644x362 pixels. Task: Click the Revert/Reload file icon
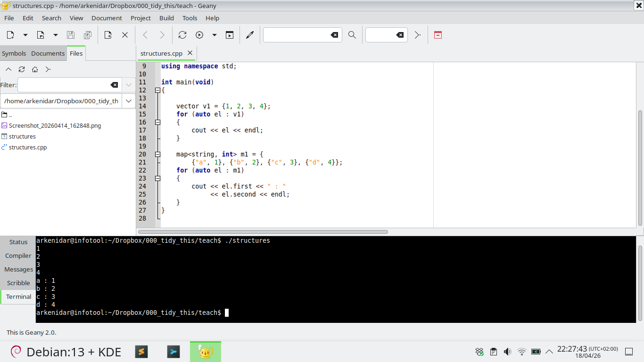coord(108,35)
